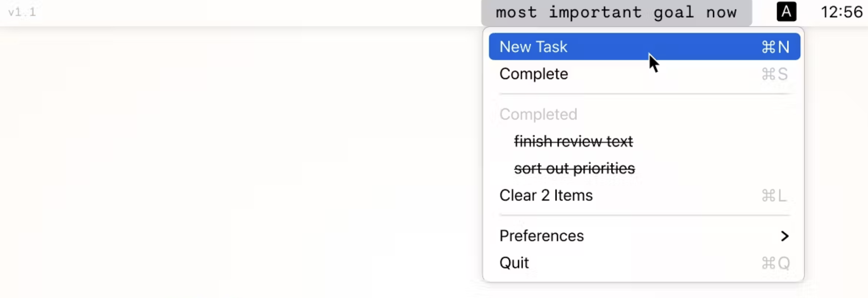
Task: Click the Completed section header
Action: coord(538,114)
